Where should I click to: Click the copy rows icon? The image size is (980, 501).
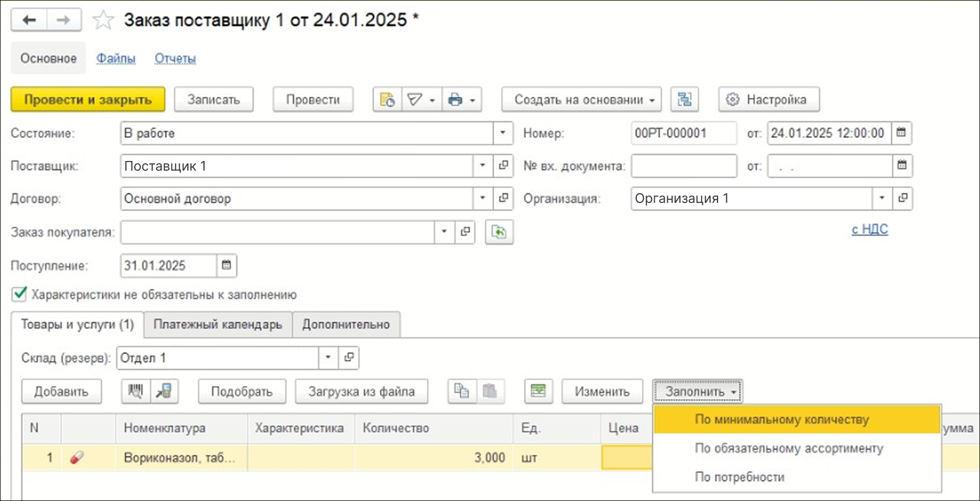462,391
